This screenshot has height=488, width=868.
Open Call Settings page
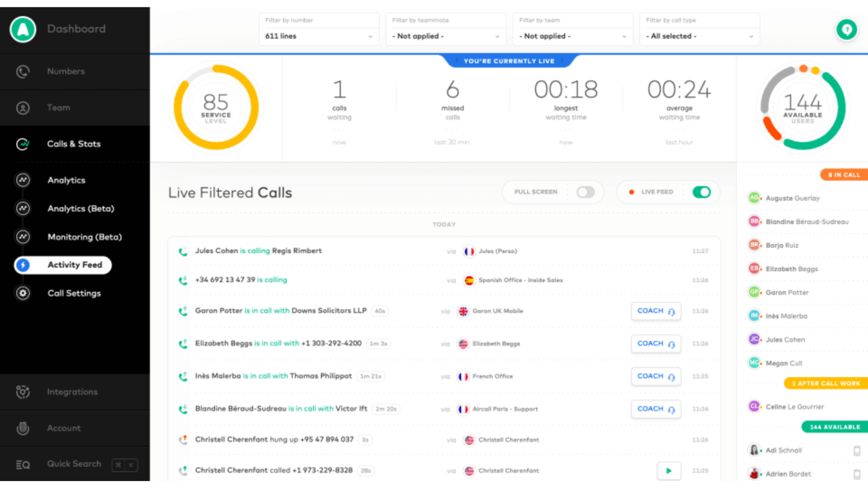click(x=74, y=293)
